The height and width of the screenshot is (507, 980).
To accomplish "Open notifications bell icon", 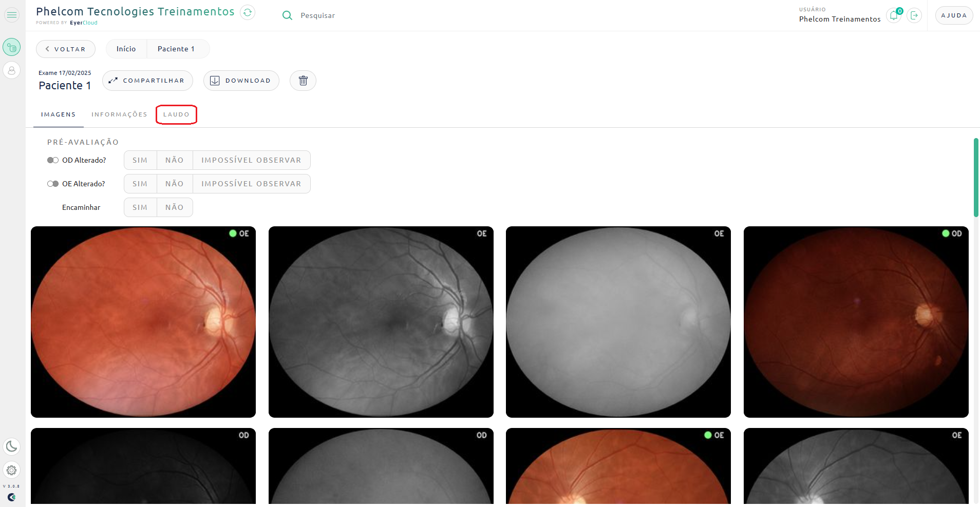I will tap(894, 15).
